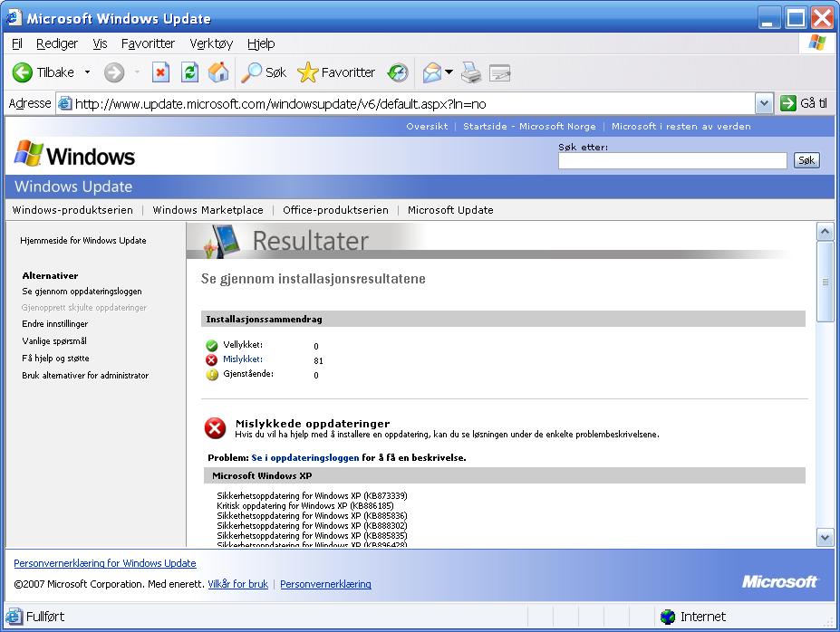Open the Microsoft Update tab
This screenshot has height=632, width=840.
point(450,210)
